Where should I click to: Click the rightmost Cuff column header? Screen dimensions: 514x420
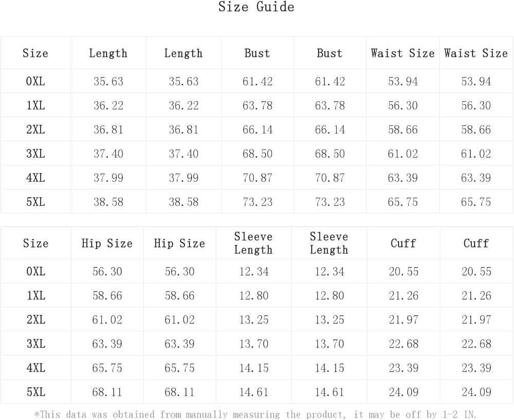click(x=476, y=243)
